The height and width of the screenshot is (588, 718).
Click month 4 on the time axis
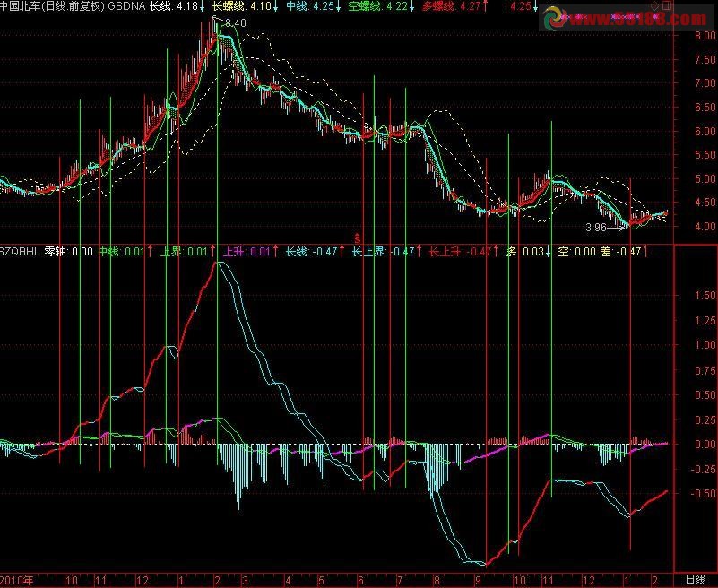288,581
